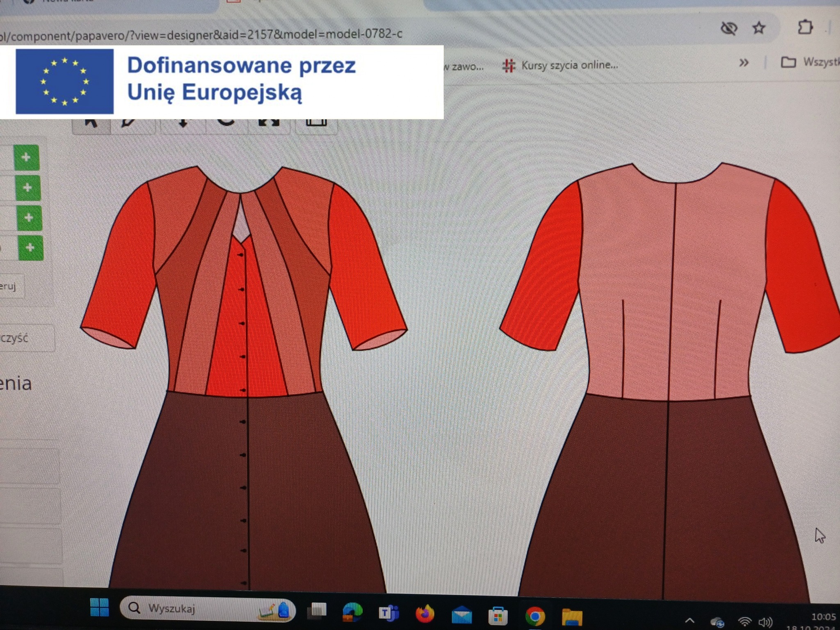Viewport: 840px width, 630px height.
Task: Toggle the crossed-eye tracking protection icon
Action: 729,28
